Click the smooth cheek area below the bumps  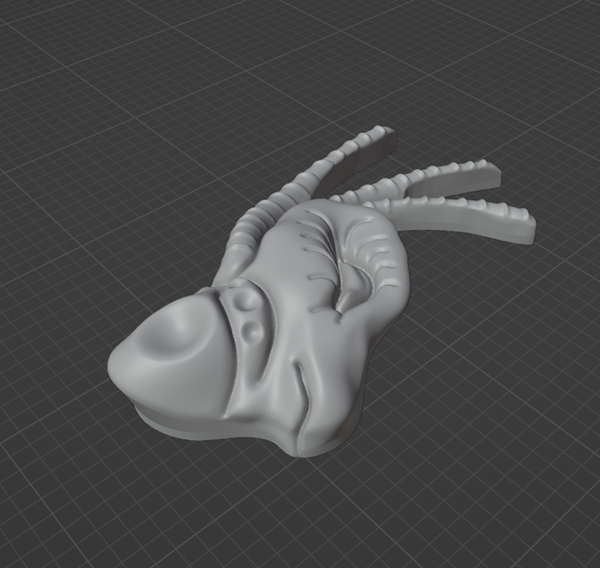click(x=255, y=375)
